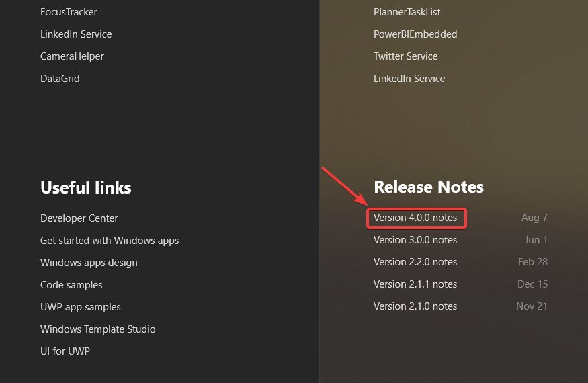This screenshot has width=588, height=383.
Task: Open the UI for UWP link
Action: coord(65,351)
